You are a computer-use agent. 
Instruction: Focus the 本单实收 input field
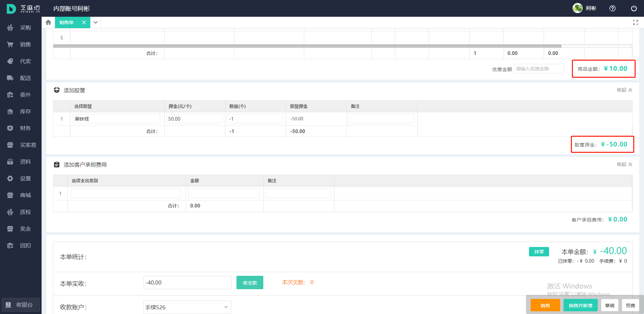(x=187, y=282)
